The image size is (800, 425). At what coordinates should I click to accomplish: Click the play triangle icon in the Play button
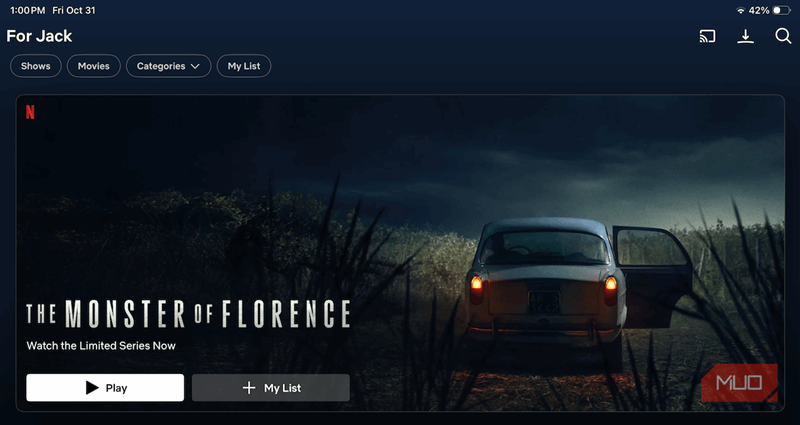(92, 388)
